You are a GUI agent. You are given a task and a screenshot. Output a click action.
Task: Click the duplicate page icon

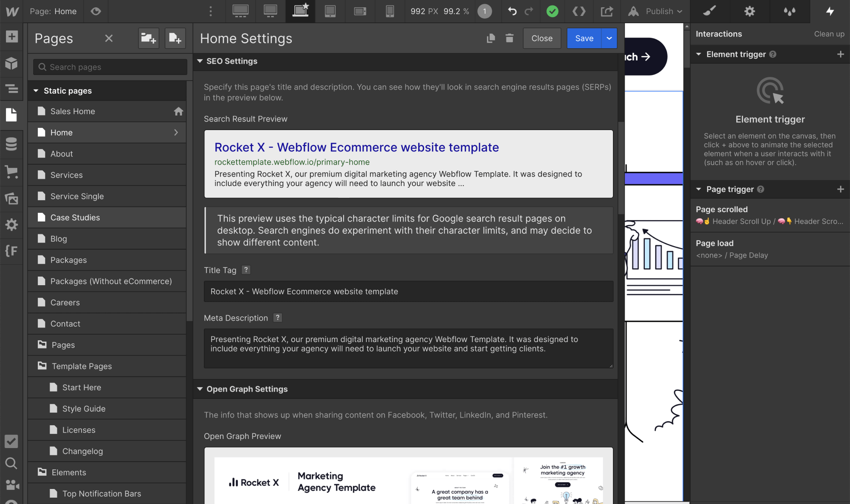pyautogui.click(x=491, y=38)
